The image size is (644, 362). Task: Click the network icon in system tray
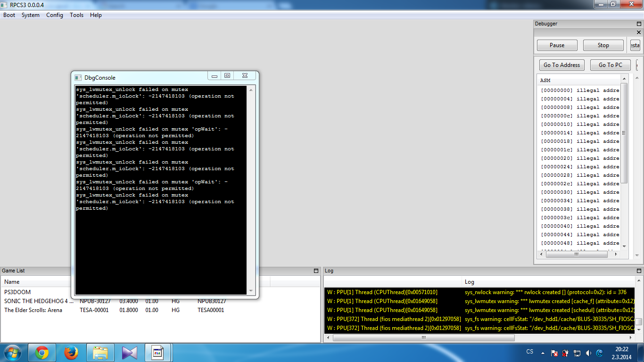(x=577, y=353)
